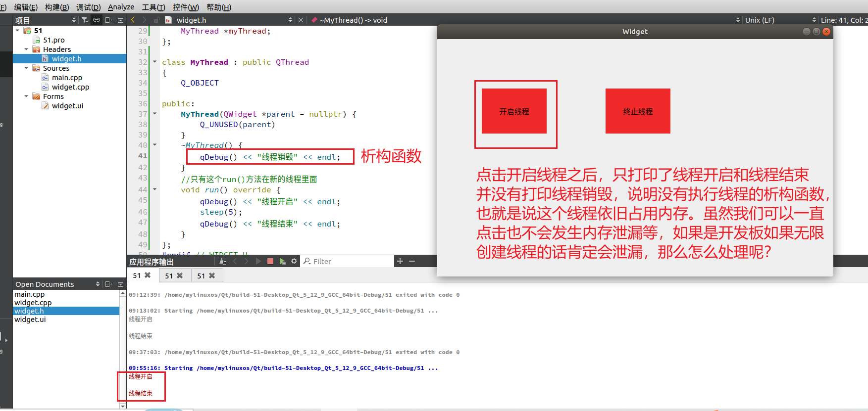Select main.cpp in the project tree
The image size is (868, 411).
(67, 78)
